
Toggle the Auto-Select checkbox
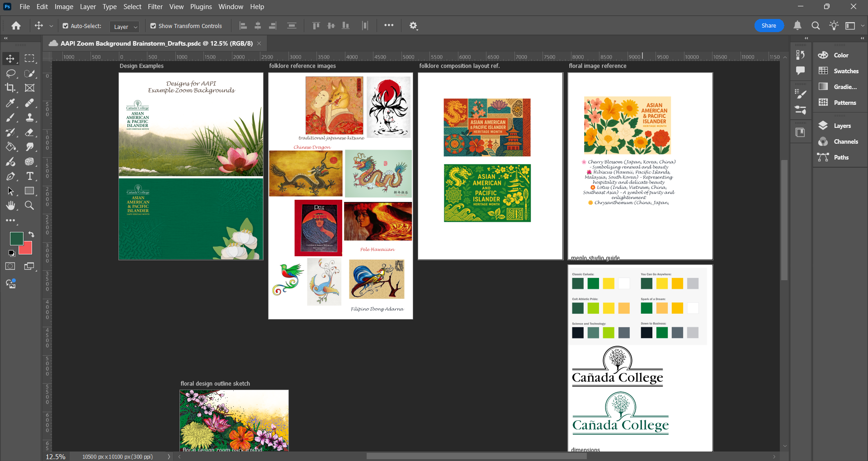tap(66, 26)
